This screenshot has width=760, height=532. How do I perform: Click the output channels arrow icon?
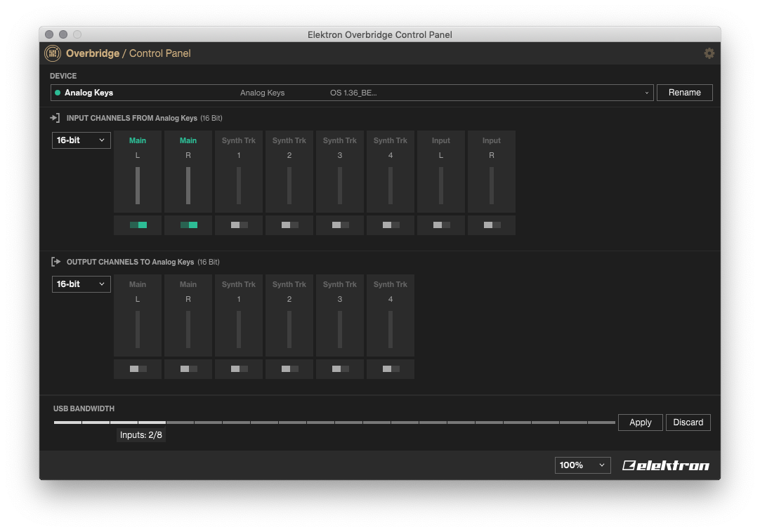point(55,262)
